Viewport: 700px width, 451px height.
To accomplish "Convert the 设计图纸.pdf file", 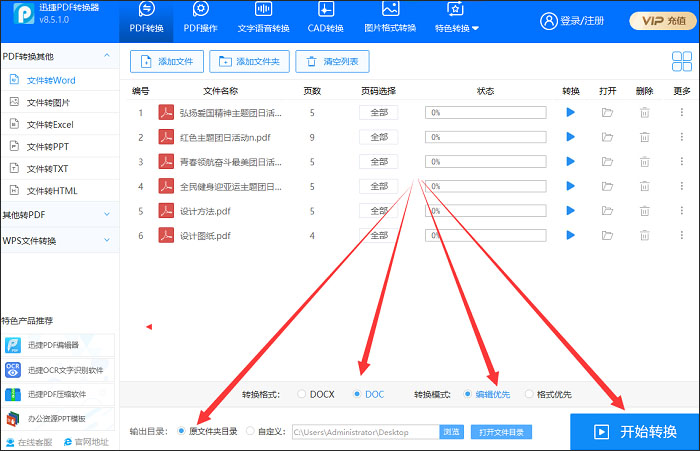I will click(x=570, y=235).
